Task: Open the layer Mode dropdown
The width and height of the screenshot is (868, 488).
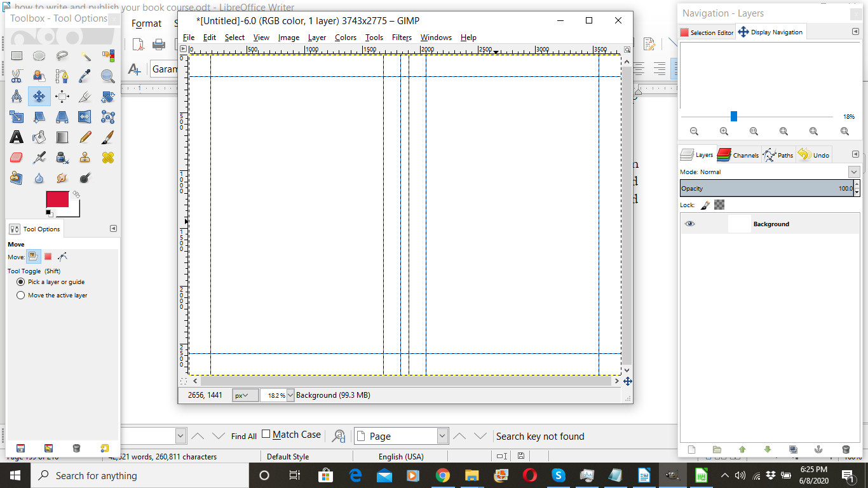Action: (853, 172)
